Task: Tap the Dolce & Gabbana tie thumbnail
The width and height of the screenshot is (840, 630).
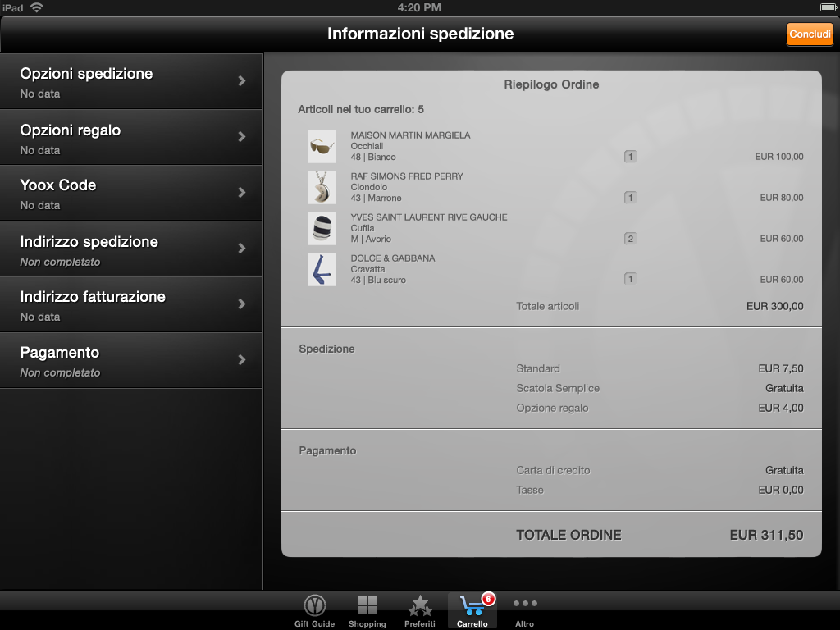Action: (322, 269)
